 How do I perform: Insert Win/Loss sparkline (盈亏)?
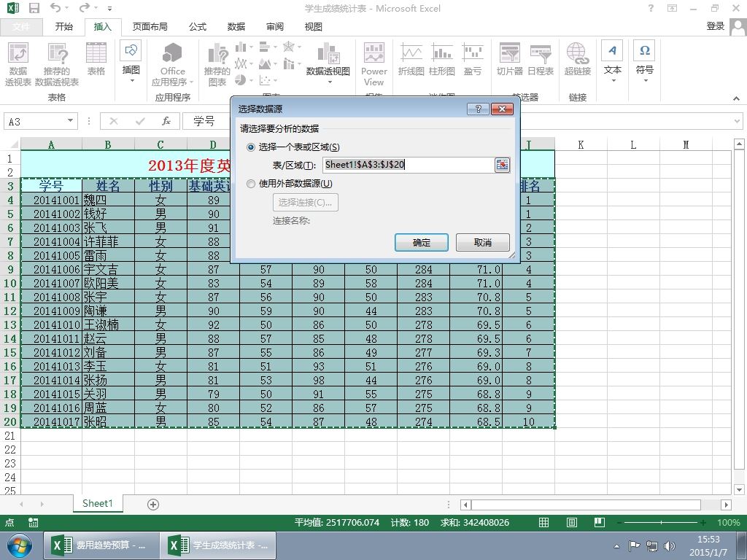[472, 60]
